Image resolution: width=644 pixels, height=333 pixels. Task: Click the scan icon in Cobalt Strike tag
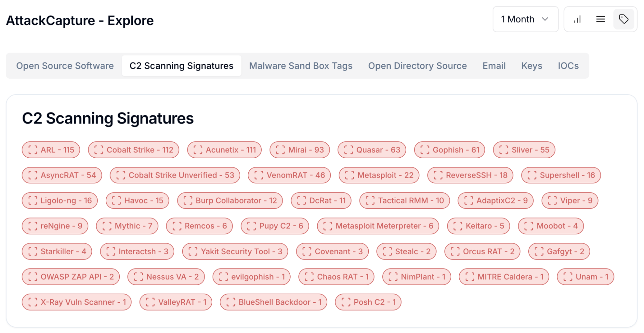(99, 150)
